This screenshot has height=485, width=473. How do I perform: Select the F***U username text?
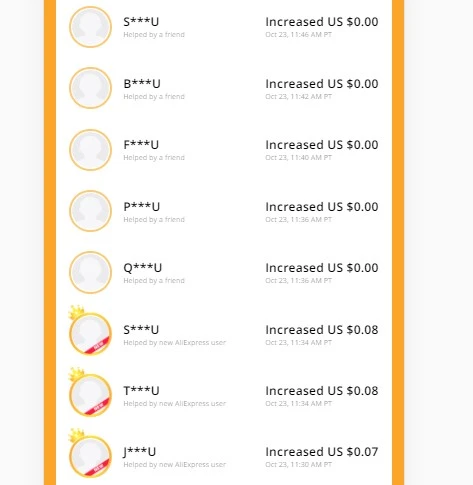click(141, 145)
